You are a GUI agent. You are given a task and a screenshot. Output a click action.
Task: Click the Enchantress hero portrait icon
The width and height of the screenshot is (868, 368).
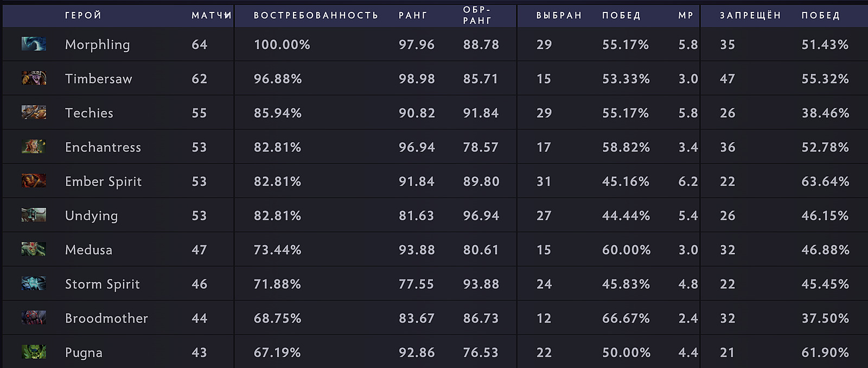pyautogui.click(x=34, y=147)
